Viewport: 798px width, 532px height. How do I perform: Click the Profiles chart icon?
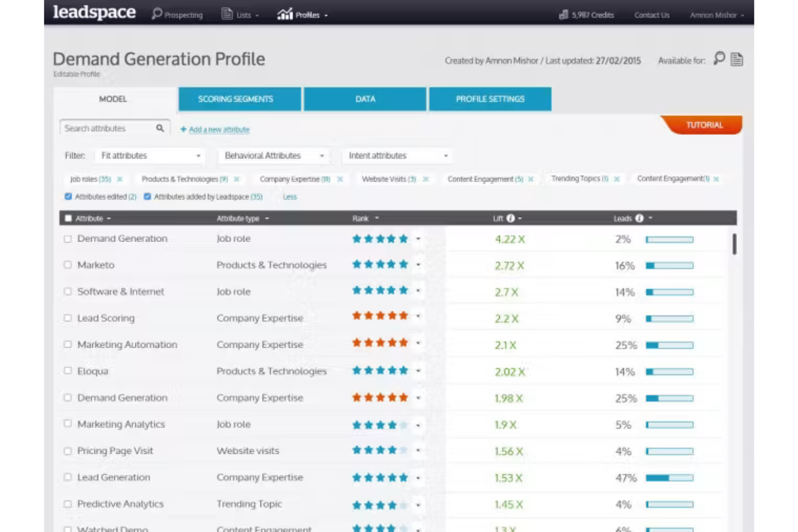pyautogui.click(x=285, y=14)
